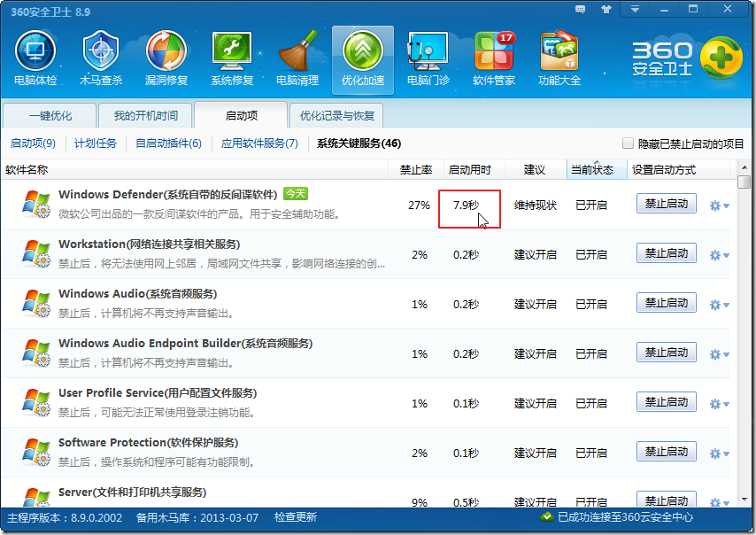Open gear dropdown for Audio Endpoint Builder row

click(720, 355)
